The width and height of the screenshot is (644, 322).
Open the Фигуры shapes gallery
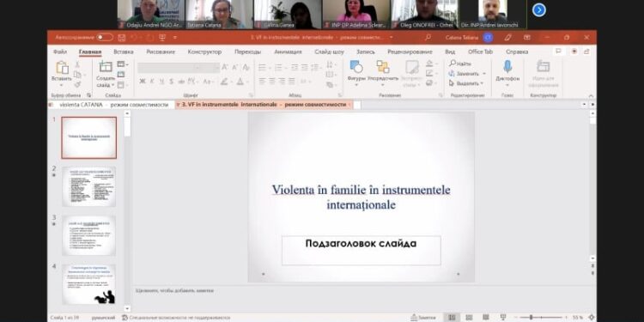click(356, 74)
